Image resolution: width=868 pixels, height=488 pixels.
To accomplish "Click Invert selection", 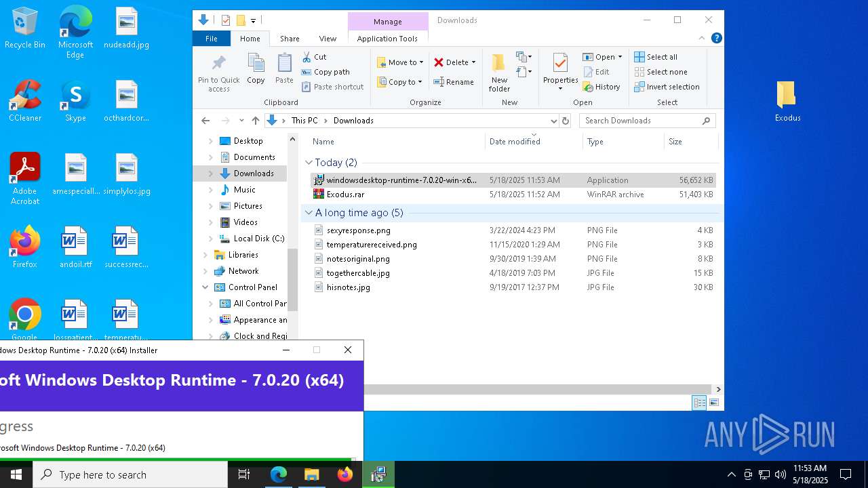I will pos(667,87).
